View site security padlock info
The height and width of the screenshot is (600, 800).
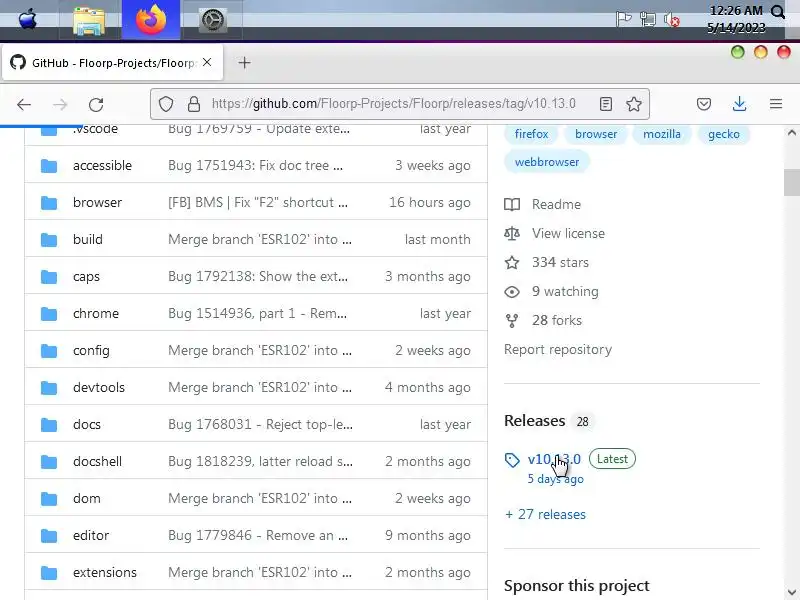(x=194, y=104)
